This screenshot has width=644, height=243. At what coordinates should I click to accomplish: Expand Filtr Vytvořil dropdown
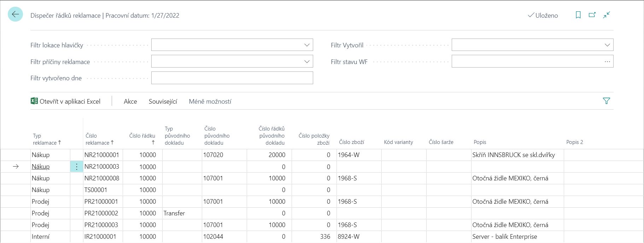[x=607, y=45]
